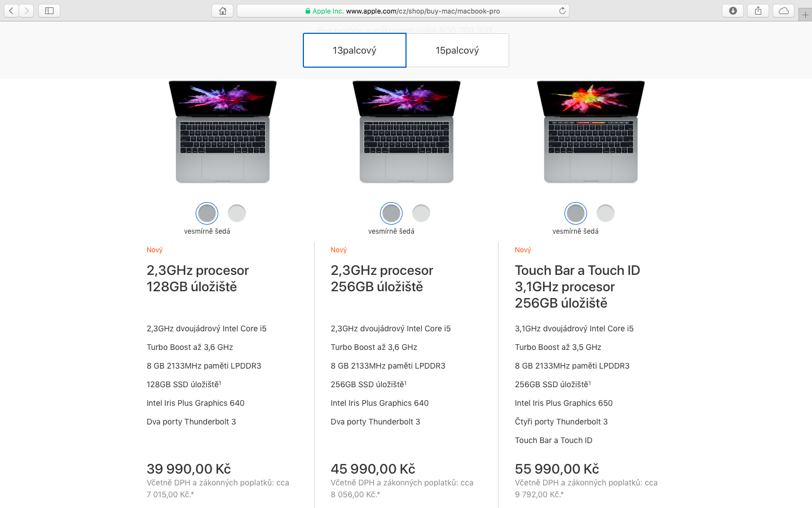Image resolution: width=812 pixels, height=508 pixels.
Task: Show the Safari sidebar
Action: pos(49,11)
